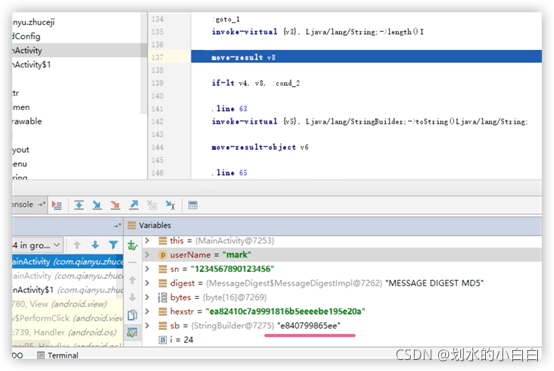Click invoke-virtual String length code line
Viewport: 554px width, 371px height.
pos(318,32)
